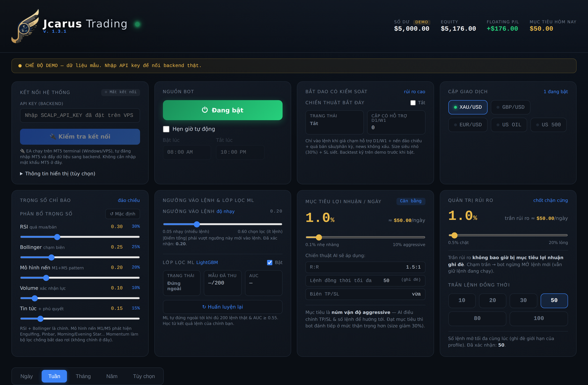Image resolution: width=588 pixels, height=385 pixels.
Task: Click the RSI weight slider
Action: (80, 237)
